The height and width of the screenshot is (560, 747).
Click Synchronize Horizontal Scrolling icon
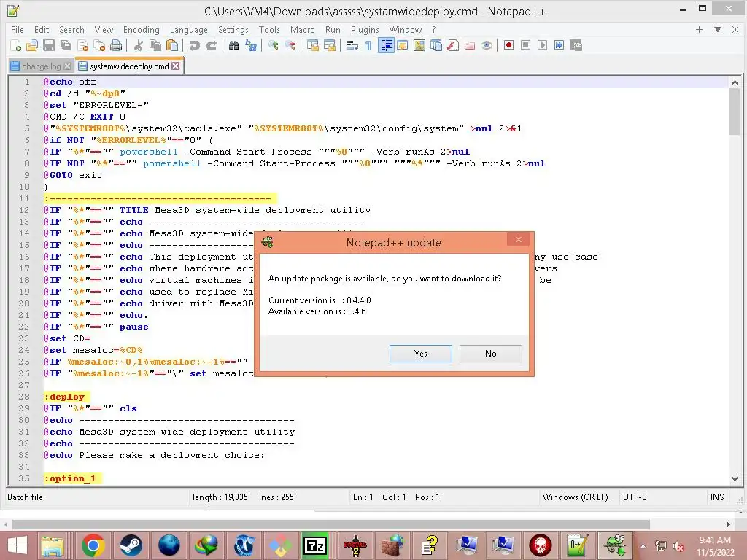tap(329, 45)
